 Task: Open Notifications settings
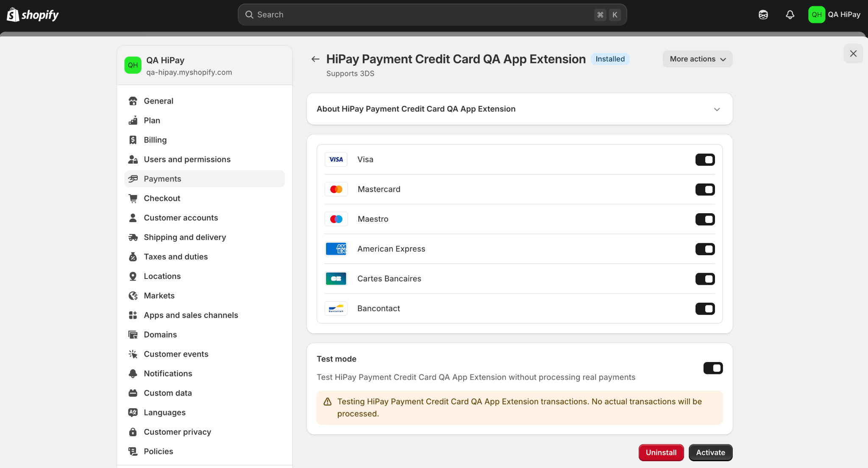(x=205, y=373)
